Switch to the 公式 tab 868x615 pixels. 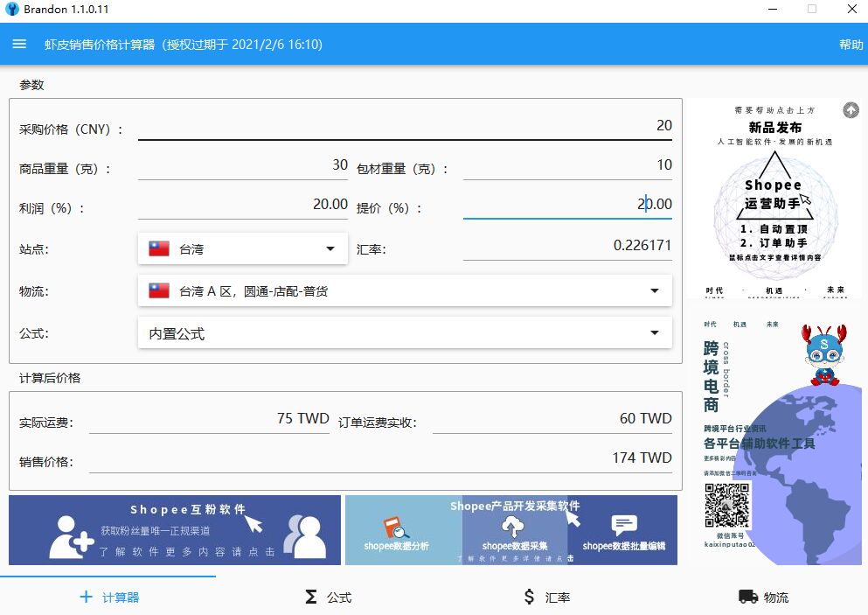point(328,597)
